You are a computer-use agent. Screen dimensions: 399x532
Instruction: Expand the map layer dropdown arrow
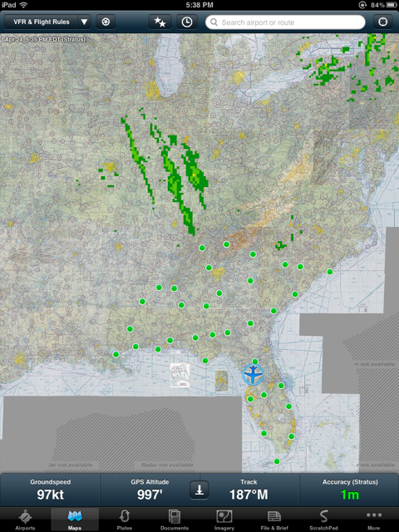[84, 22]
